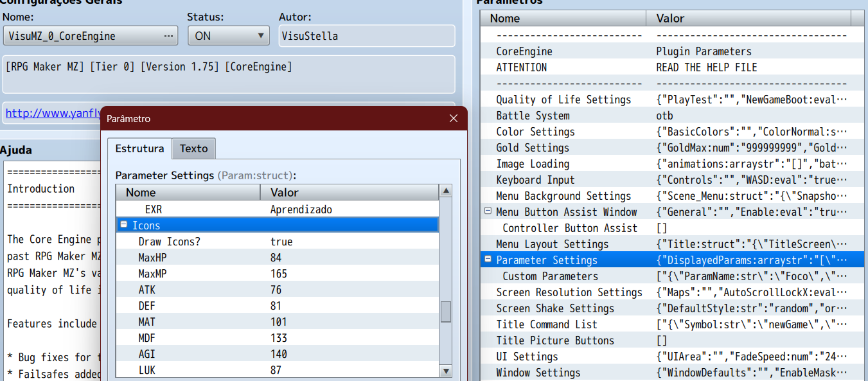Screen dimensions: 868x381
Task: Select the Battle System row
Action: (672, 116)
